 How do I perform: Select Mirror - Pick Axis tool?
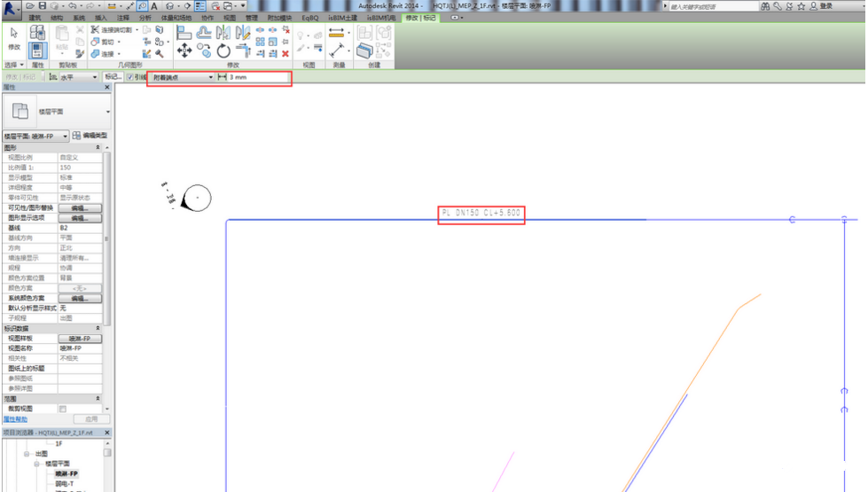tap(223, 33)
